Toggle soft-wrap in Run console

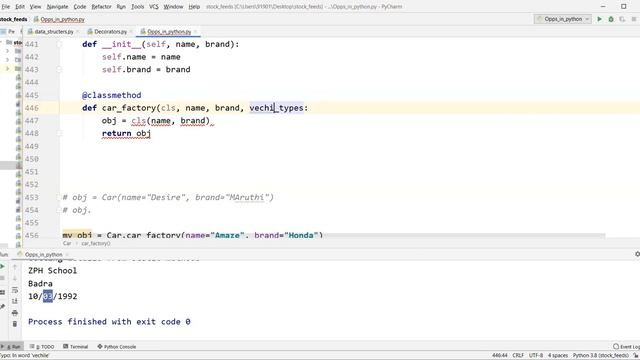tap(15, 290)
